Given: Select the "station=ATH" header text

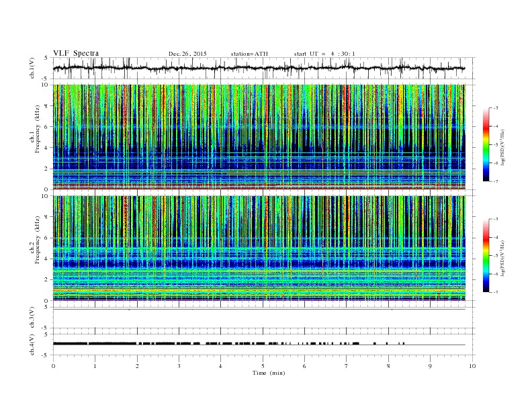Looking at the screenshot, I should click(249, 54).
